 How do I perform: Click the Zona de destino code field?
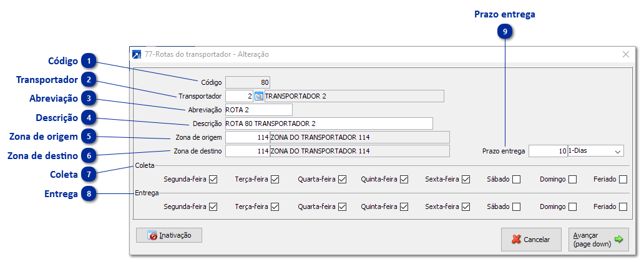(x=247, y=151)
